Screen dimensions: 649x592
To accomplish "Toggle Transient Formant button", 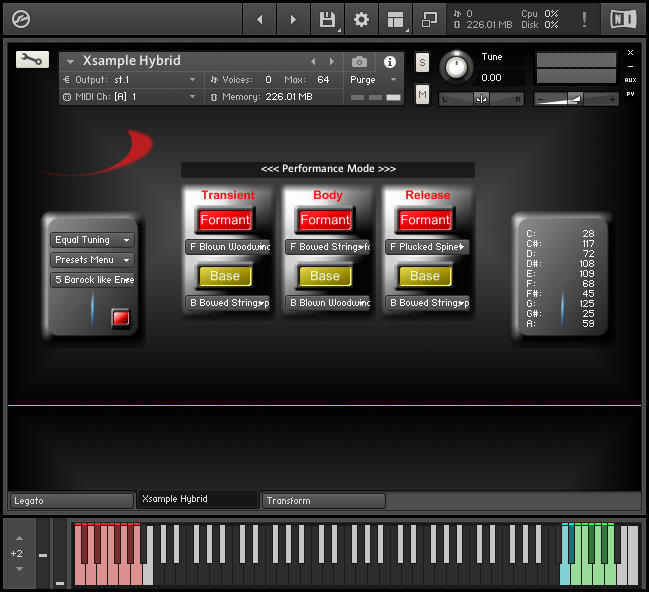I will tap(225, 220).
